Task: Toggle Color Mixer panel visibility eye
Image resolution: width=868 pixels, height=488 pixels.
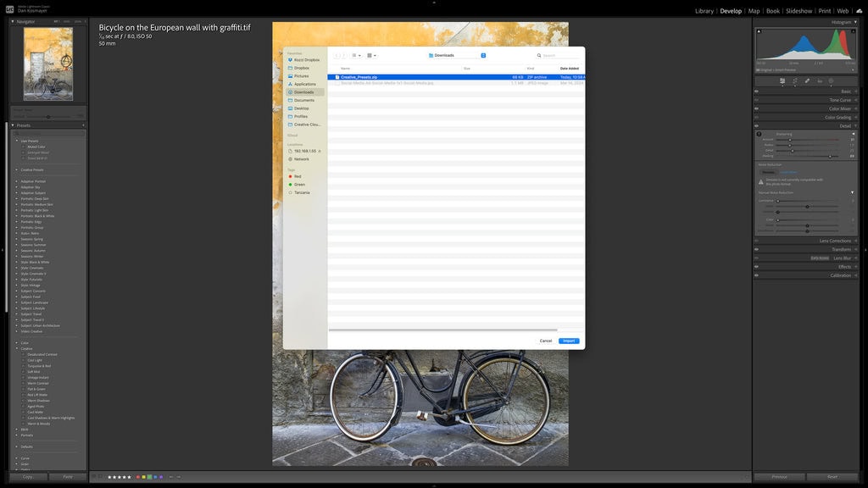Action: 757,108
